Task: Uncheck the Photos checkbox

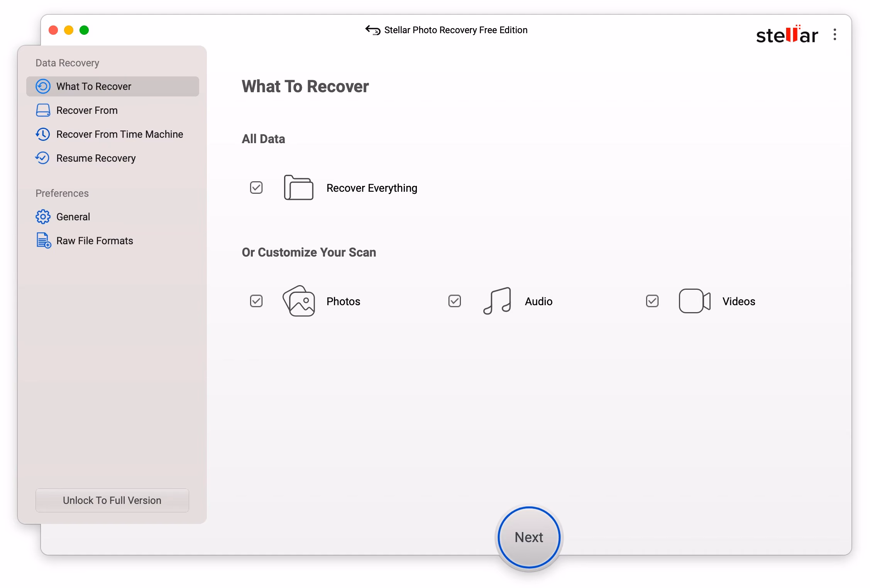Action: 256,301
